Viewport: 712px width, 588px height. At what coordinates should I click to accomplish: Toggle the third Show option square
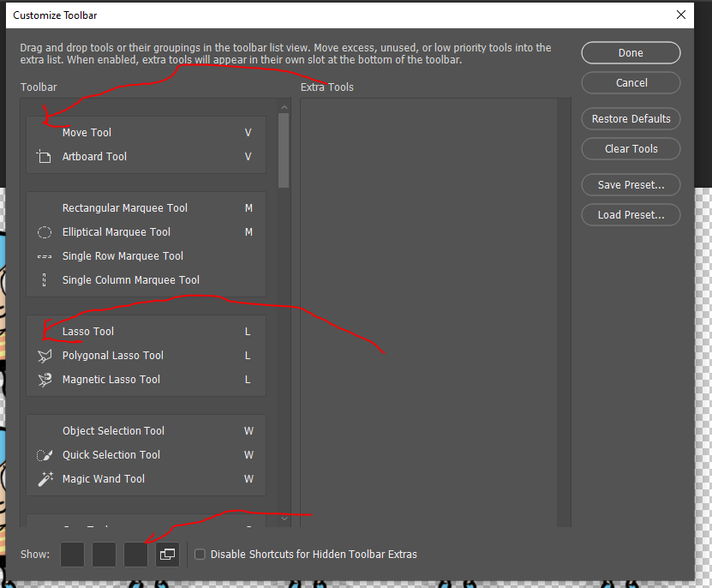click(x=135, y=555)
